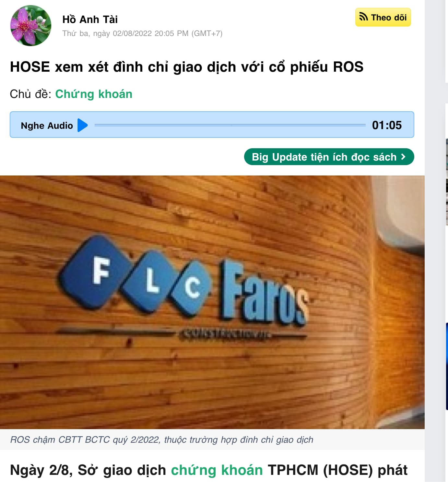448x482 pixels.
Task: Click chevron on Big Update banner
Action: tap(403, 157)
